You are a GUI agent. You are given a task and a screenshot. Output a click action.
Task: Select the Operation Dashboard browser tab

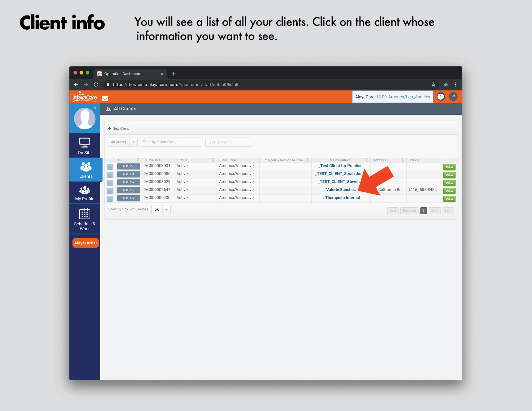(x=130, y=74)
